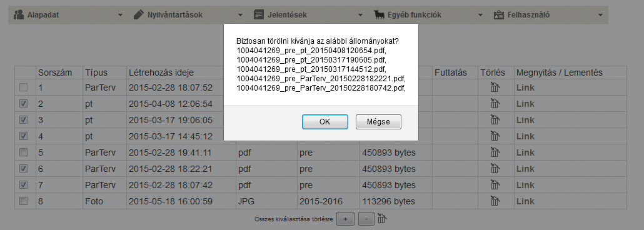Tick the checkbox for the Foto row 8
The height and width of the screenshot is (230, 644).
(24, 201)
